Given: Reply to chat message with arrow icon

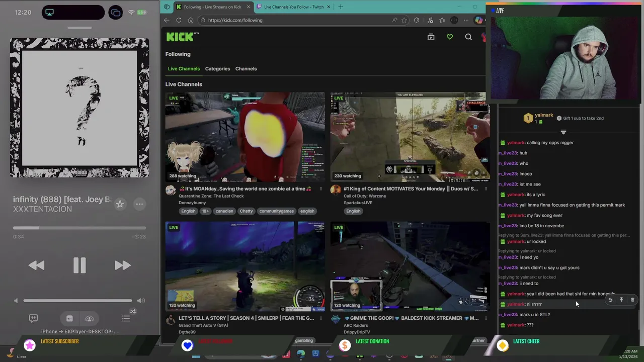Looking at the screenshot, I should point(610,300).
